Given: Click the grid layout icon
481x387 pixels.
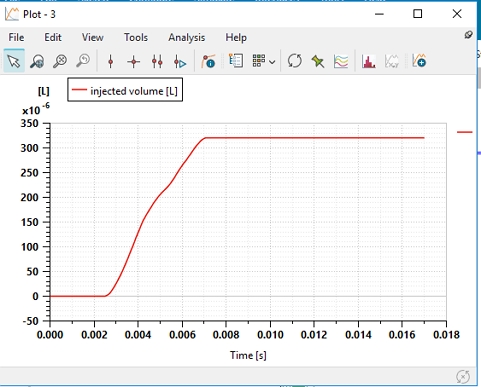Looking at the screenshot, I should 259,61.
